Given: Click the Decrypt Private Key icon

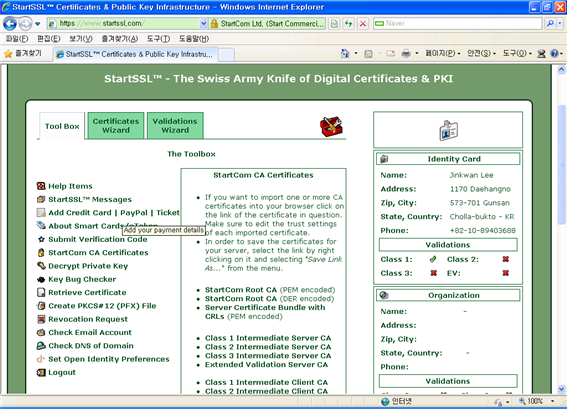Looking at the screenshot, I should tap(41, 266).
